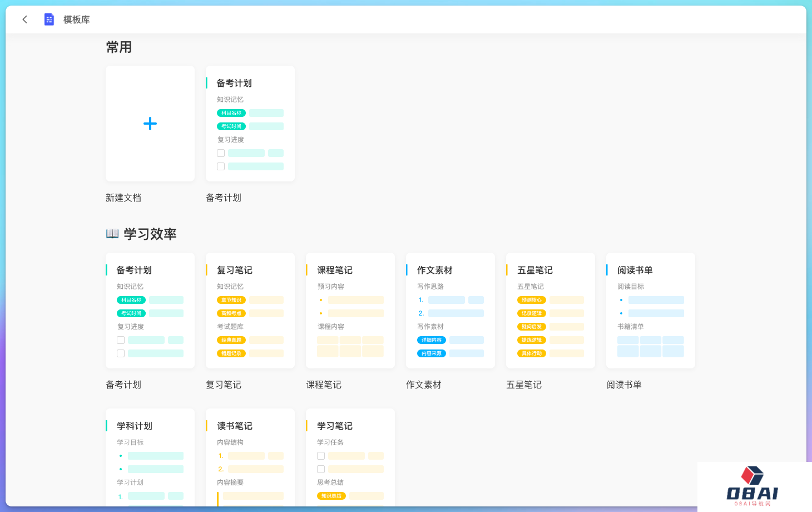This screenshot has width=812, height=512.
Task: Open the 备考计划 template under 常用
Action: [x=250, y=124]
